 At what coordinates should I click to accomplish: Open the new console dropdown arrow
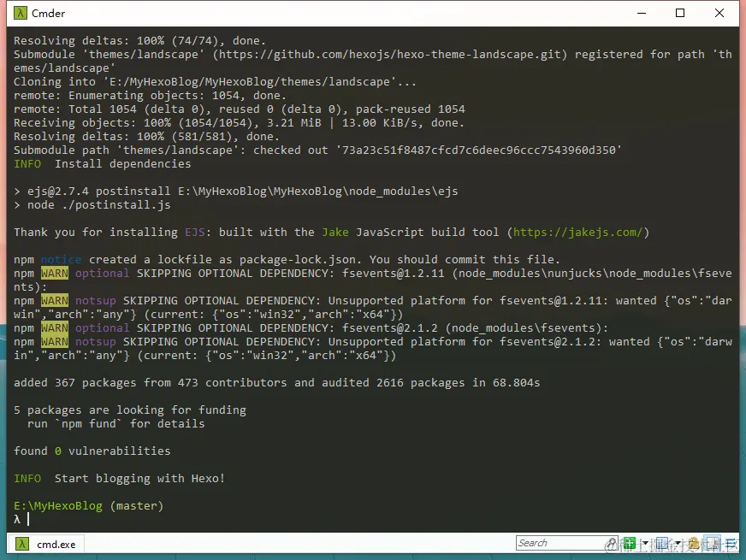(x=645, y=543)
